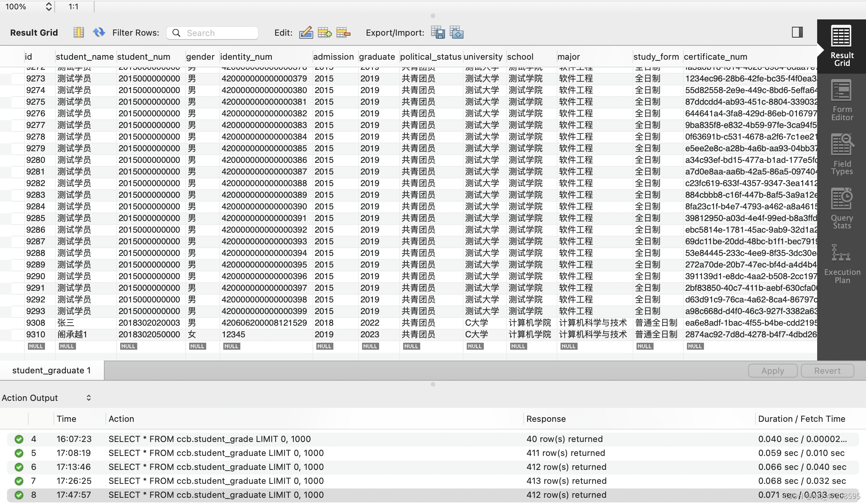Click the Revert button
Viewport: 866px width, 504px height.
click(x=827, y=371)
